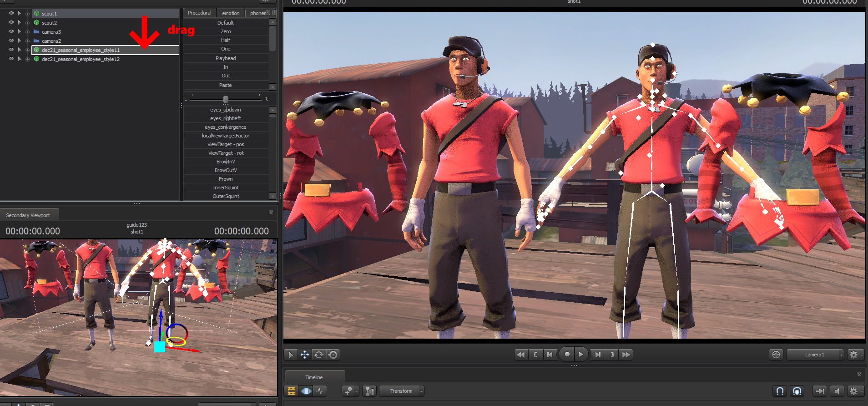Select dec21_seasonal_employee_style12 in the list
Screen dimensions: 868x406
(x=105, y=59)
